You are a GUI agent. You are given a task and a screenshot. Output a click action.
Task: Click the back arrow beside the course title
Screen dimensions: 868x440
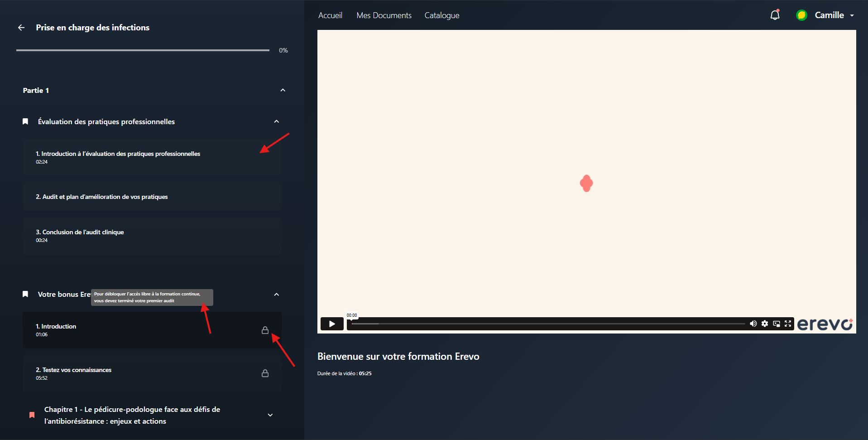21,28
